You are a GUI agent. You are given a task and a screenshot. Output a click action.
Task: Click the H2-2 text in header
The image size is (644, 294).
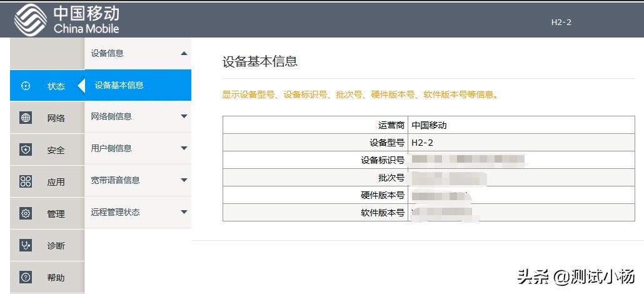coord(561,22)
